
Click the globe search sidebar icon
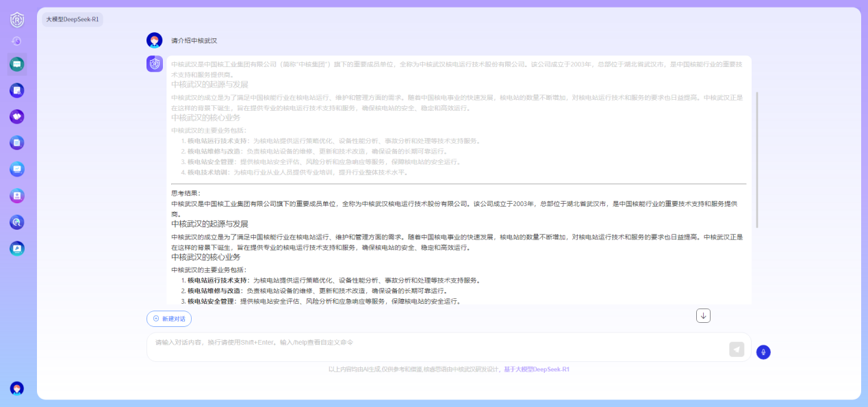17,222
